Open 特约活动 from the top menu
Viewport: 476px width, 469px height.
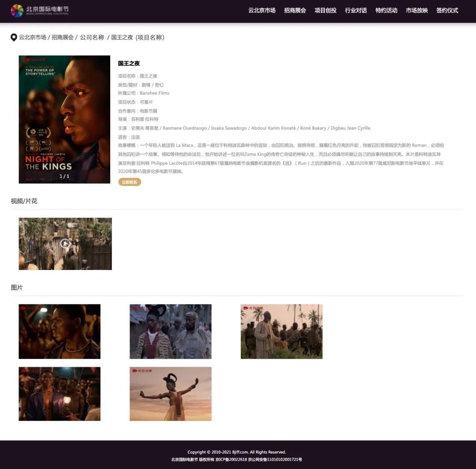[386, 10]
